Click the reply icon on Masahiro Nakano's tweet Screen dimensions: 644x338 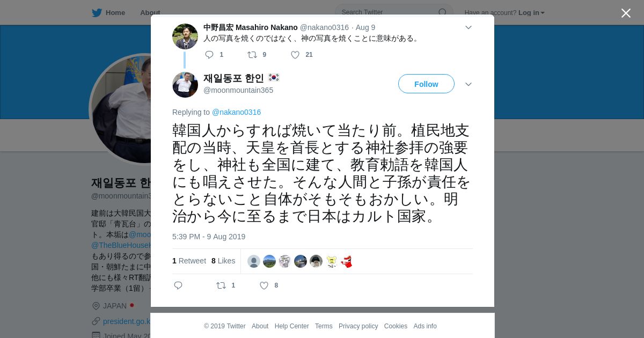(x=209, y=55)
